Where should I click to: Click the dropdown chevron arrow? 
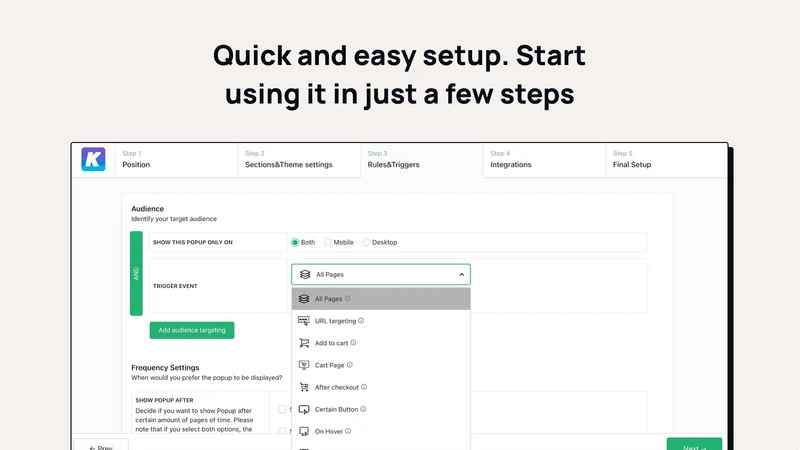click(x=462, y=274)
